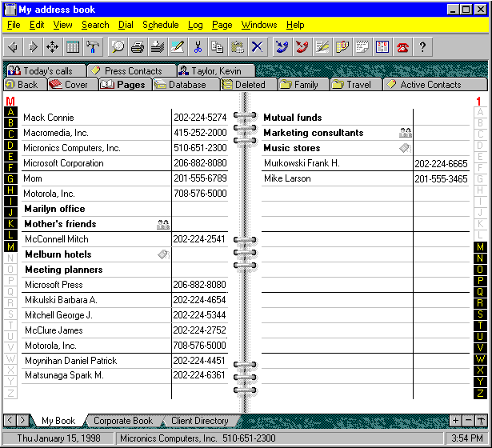This screenshot has width=492, height=448.
Task: Click the plus button at bottom right
Action: (455, 420)
